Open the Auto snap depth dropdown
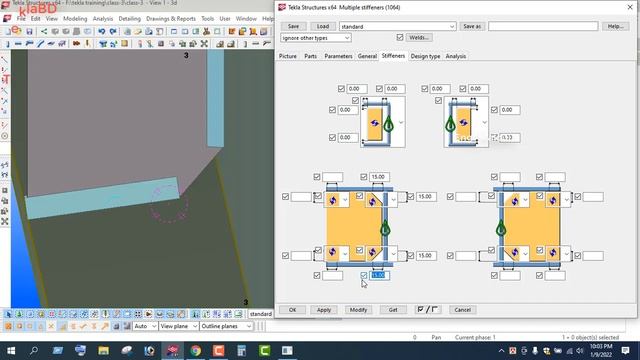This screenshot has width=640, height=360. (145, 326)
